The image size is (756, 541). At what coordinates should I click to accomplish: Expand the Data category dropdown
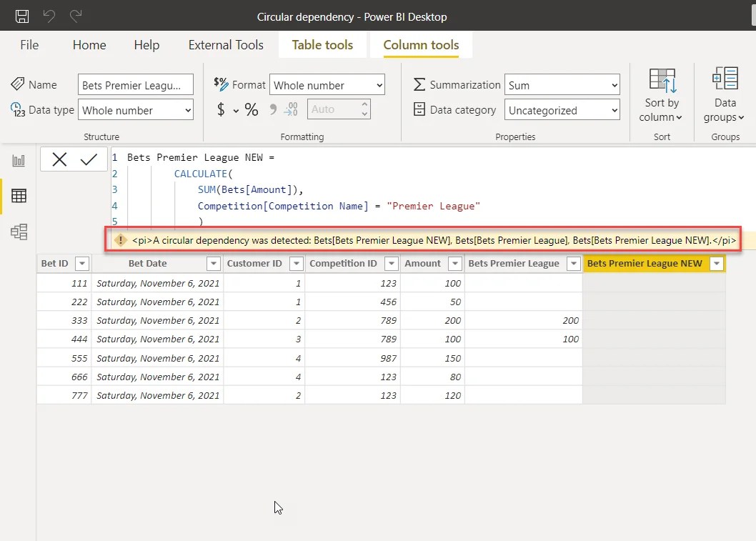click(x=562, y=110)
